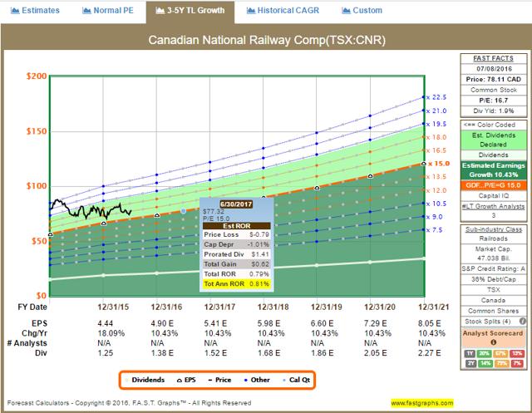Image resolution: width=532 pixels, height=413 pixels.
Task: Click the Prorated Div $1.41 row
Action: point(236,254)
